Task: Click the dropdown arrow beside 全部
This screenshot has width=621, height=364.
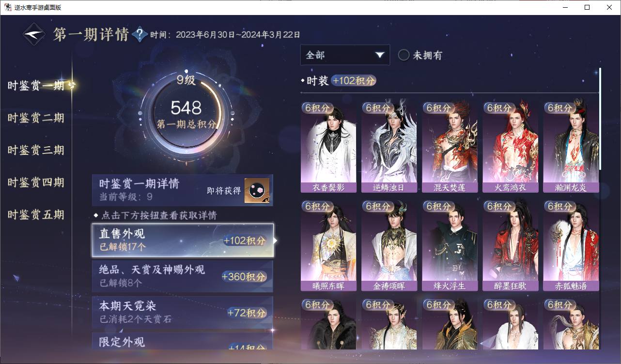Action: point(379,55)
